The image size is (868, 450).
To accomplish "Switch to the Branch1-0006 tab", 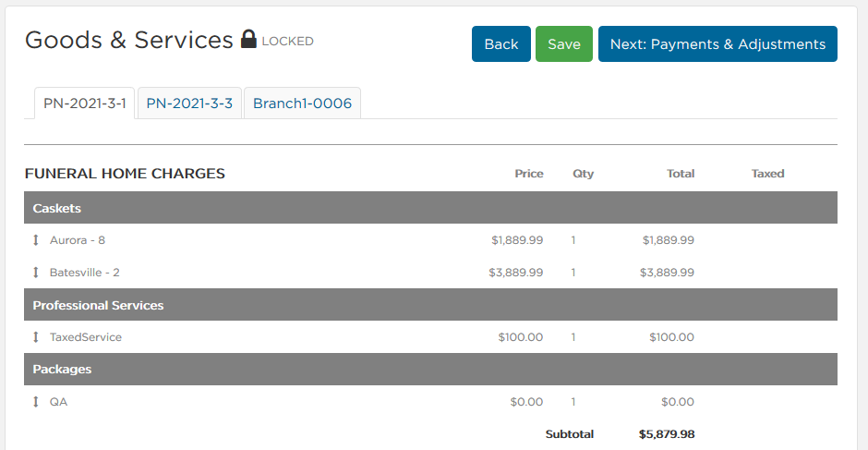I will [302, 103].
